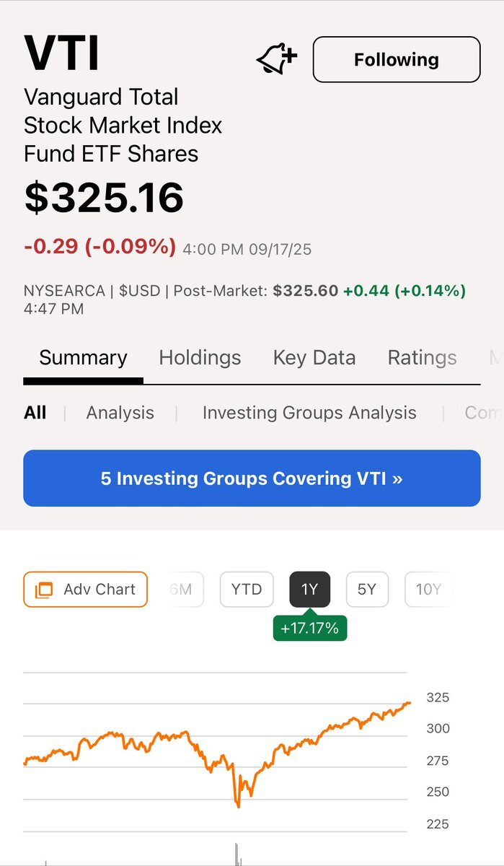Switch to the Summary tab
This screenshot has width=504, height=866.
[83, 358]
